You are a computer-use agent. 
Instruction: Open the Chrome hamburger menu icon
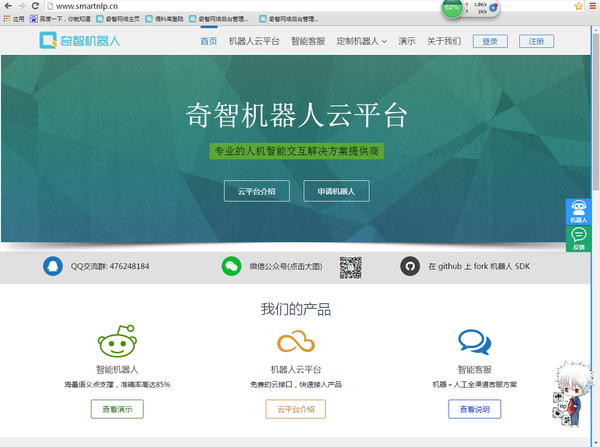[593, 6]
